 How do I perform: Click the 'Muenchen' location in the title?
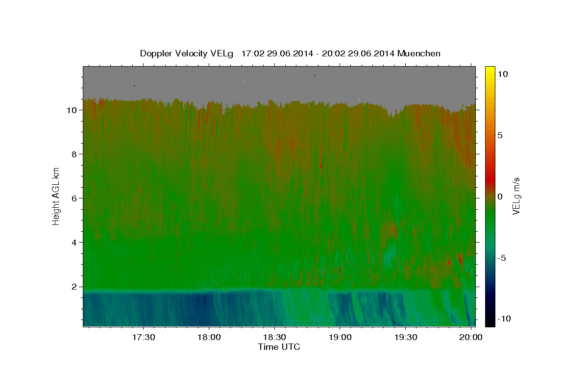click(x=419, y=53)
